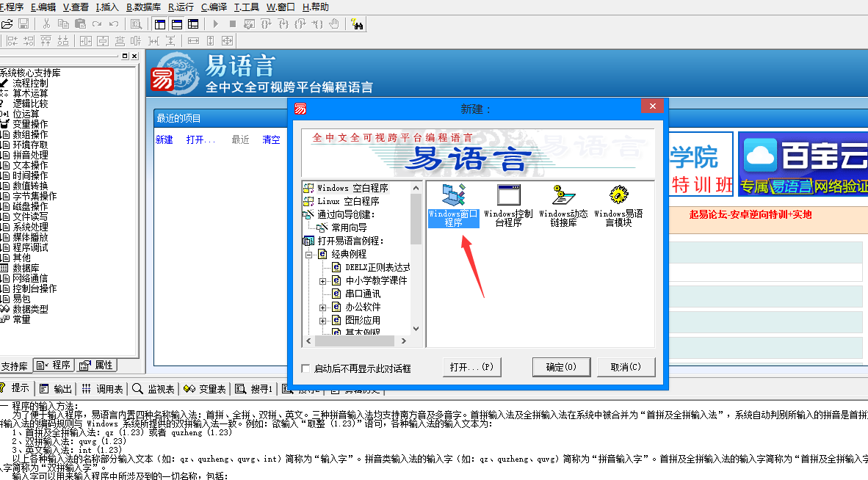Viewport: 868px width, 480px height.
Task: Open the H.帮助 menu
Action: [x=316, y=7]
